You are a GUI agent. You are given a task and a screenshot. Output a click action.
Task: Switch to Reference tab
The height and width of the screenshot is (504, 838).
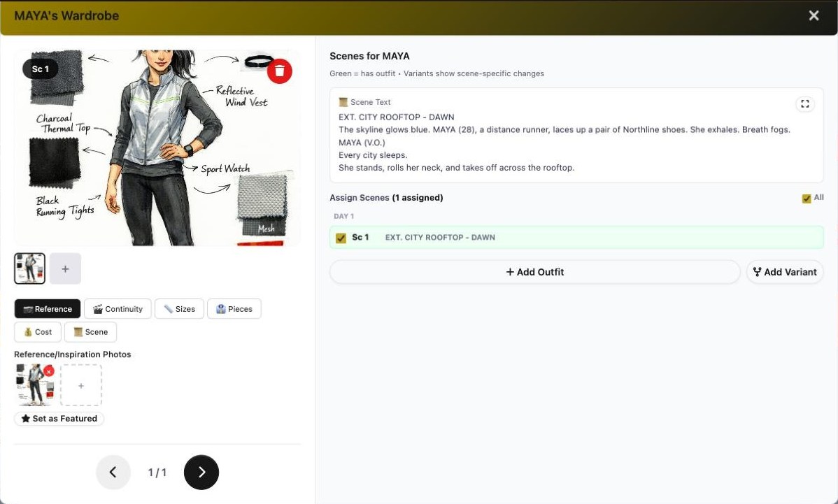click(48, 308)
